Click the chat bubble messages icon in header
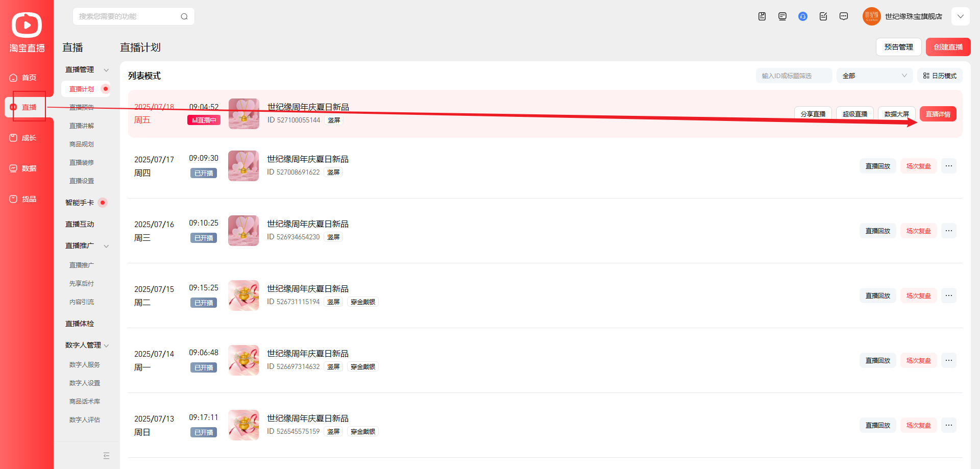Viewport: 980px width, 469px height. (844, 16)
